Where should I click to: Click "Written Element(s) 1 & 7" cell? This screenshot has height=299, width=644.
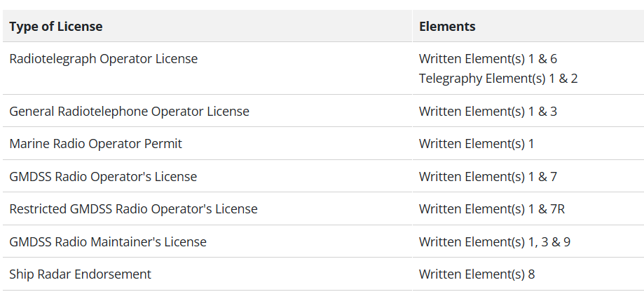[x=488, y=176]
